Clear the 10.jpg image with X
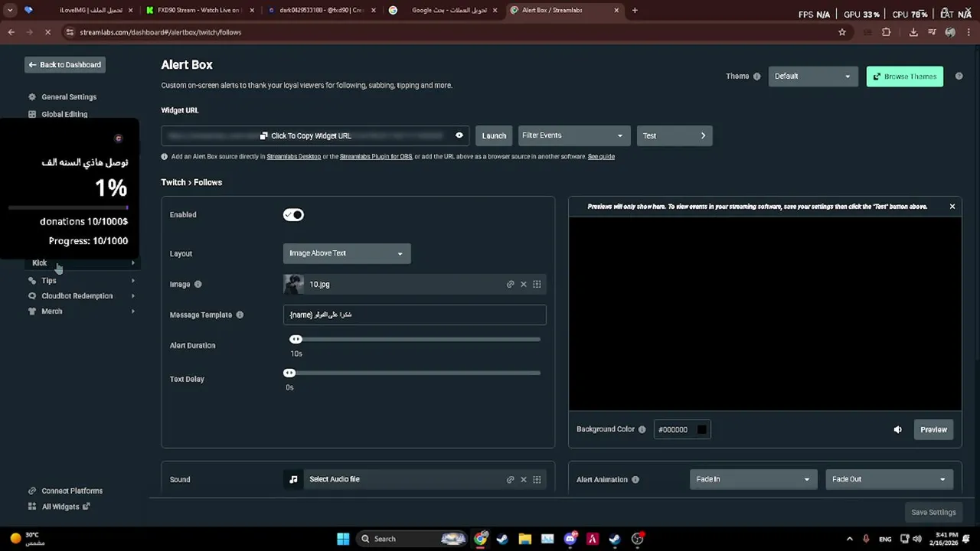 pyautogui.click(x=524, y=284)
